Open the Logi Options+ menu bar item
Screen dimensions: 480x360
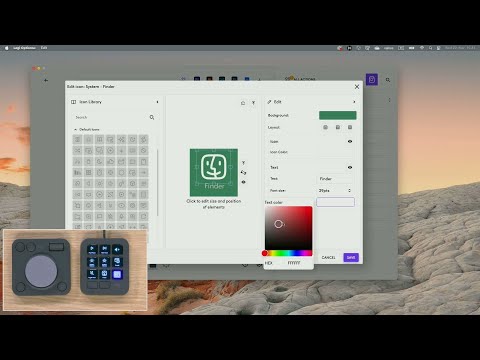tap(24, 48)
